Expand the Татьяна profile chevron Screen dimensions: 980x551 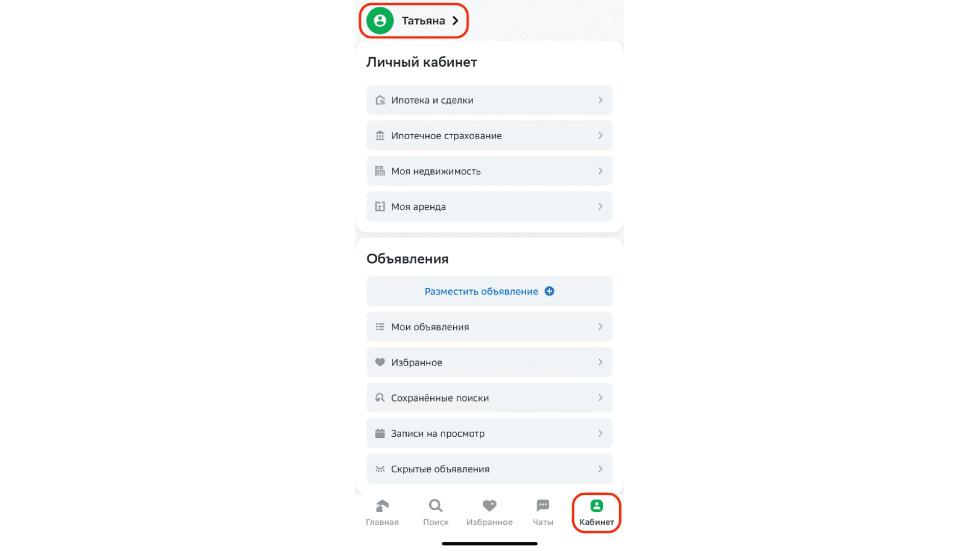pyautogui.click(x=455, y=21)
